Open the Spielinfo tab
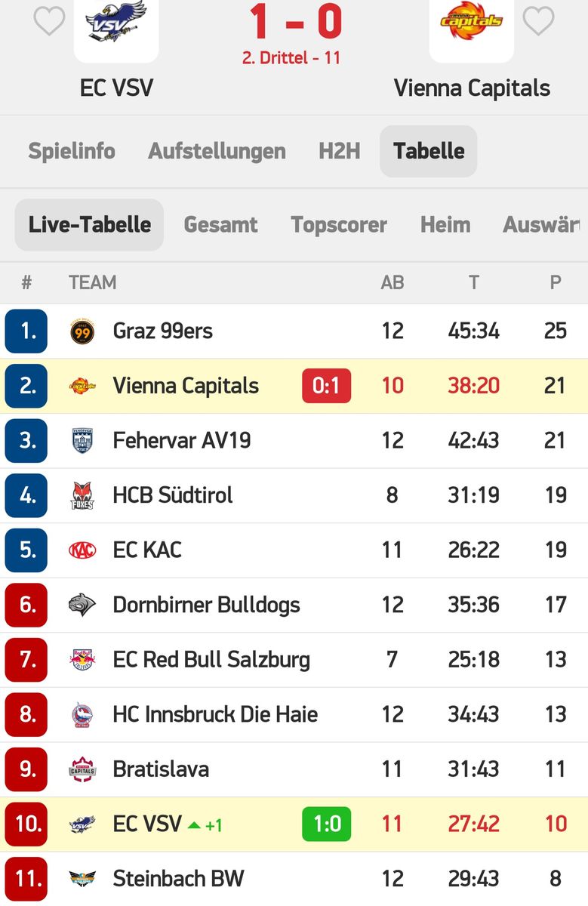 (x=72, y=151)
